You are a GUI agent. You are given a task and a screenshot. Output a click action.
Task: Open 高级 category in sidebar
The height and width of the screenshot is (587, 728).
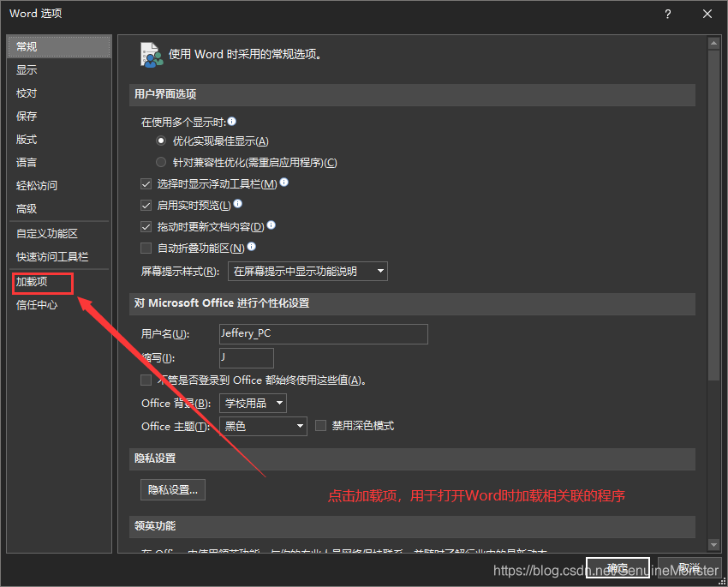coord(59,209)
